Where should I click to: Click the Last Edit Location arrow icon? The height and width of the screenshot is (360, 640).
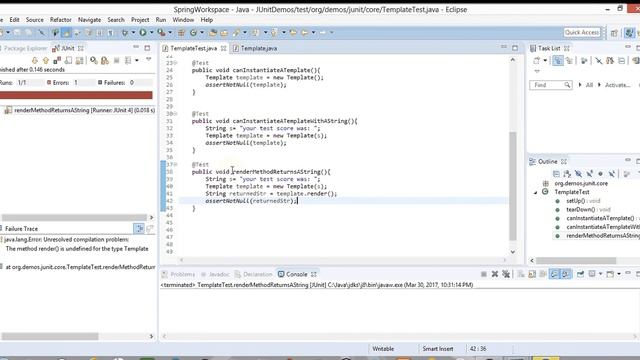pos(293,32)
